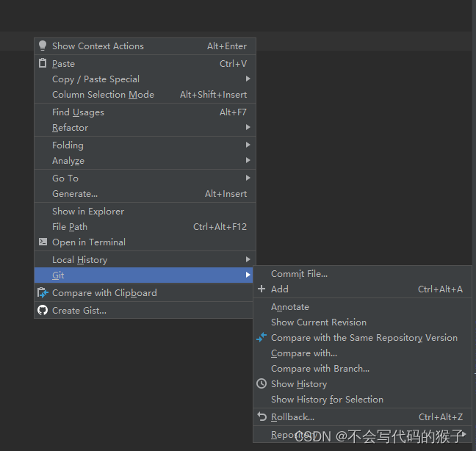Choose Paste from the context menu

coord(145,63)
